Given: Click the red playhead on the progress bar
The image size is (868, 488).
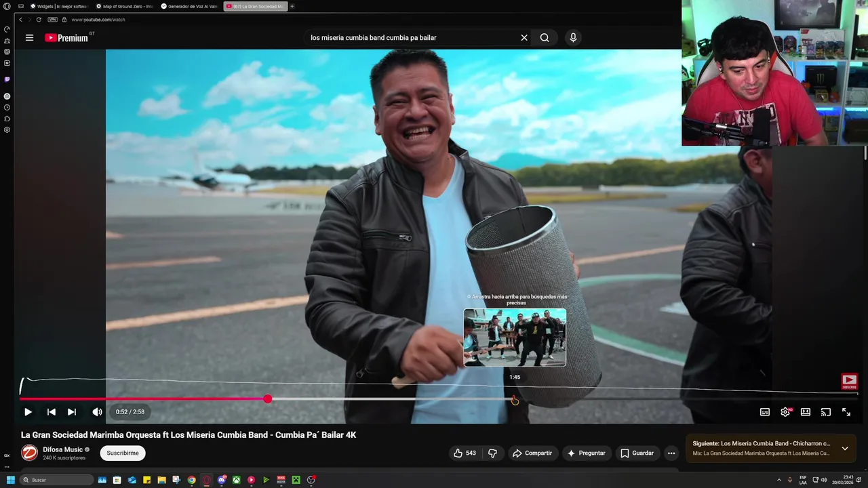Looking at the screenshot, I should tap(268, 399).
